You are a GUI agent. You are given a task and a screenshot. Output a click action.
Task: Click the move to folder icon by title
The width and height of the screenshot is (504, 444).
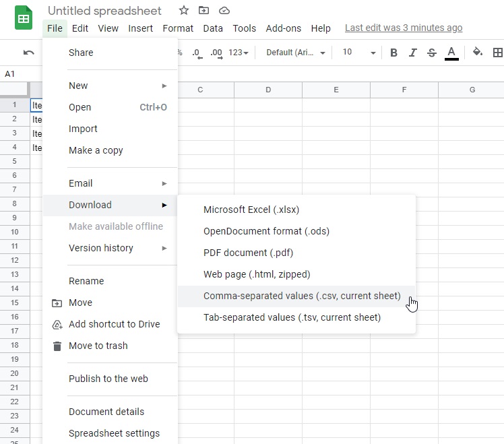click(x=204, y=11)
